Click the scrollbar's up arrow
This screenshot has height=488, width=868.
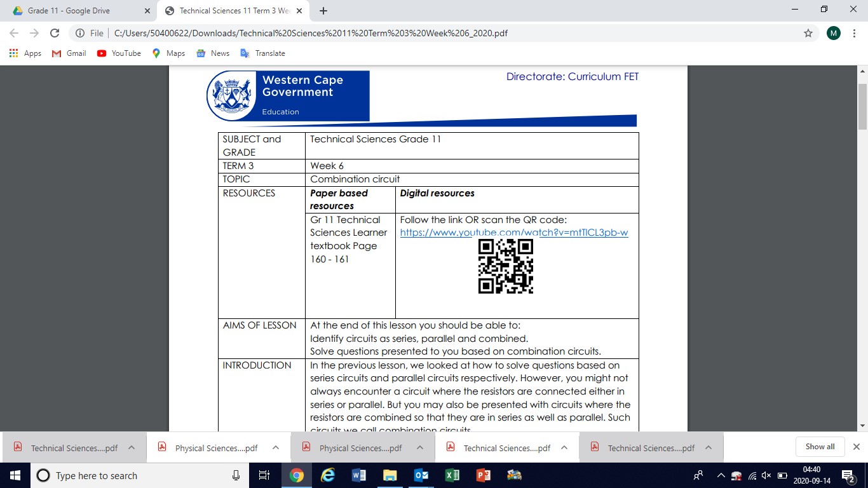coord(863,71)
